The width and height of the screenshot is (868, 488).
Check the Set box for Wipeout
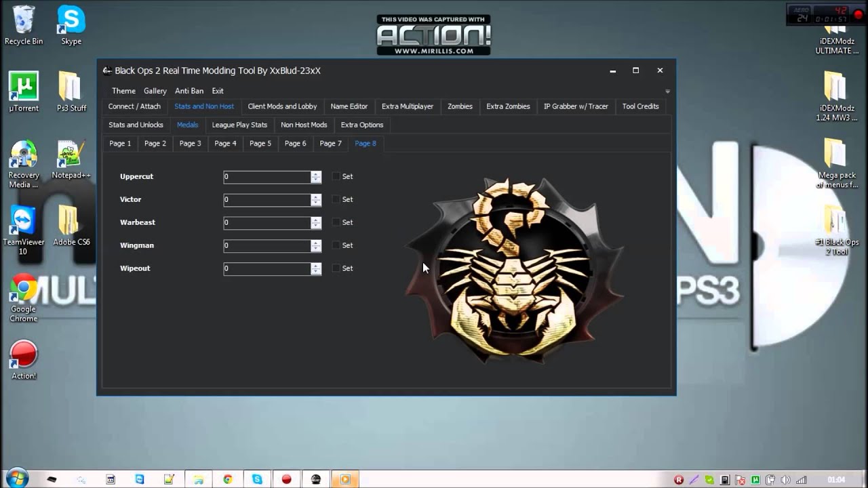(x=336, y=268)
